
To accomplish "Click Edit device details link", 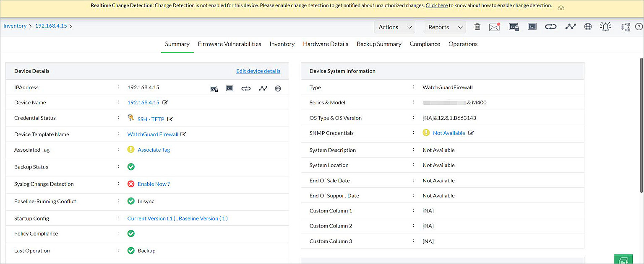I will pyautogui.click(x=258, y=71).
